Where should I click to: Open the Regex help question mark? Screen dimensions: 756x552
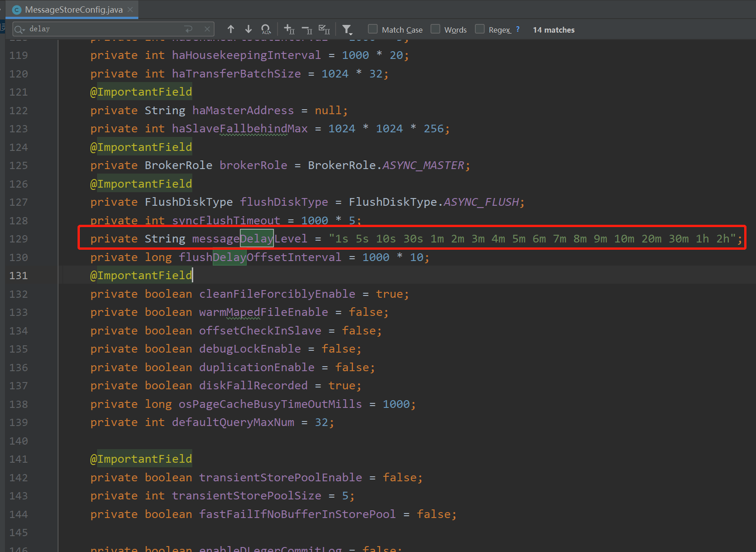(x=518, y=29)
